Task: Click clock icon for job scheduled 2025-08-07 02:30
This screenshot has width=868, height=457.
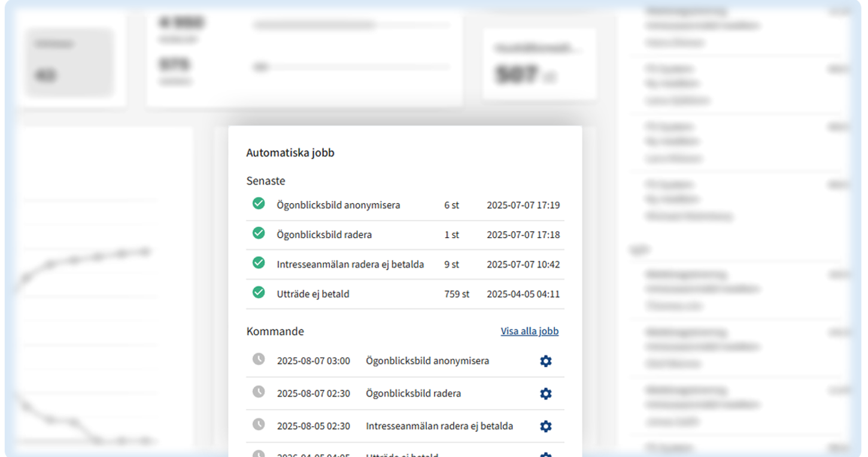Action: pos(259,392)
